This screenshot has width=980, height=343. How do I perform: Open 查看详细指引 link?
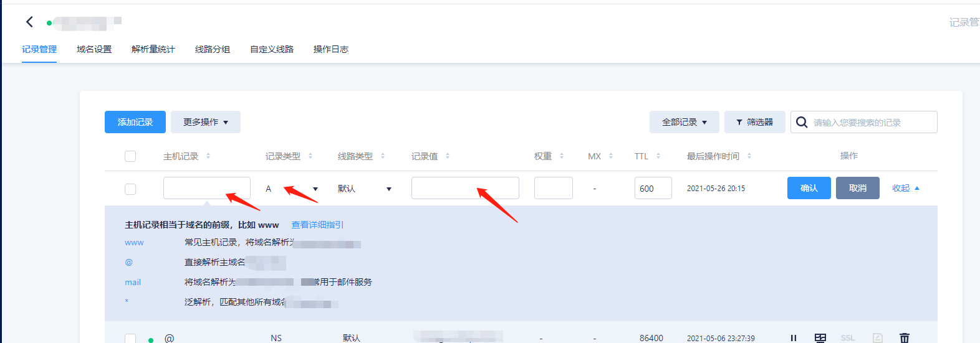pos(317,225)
